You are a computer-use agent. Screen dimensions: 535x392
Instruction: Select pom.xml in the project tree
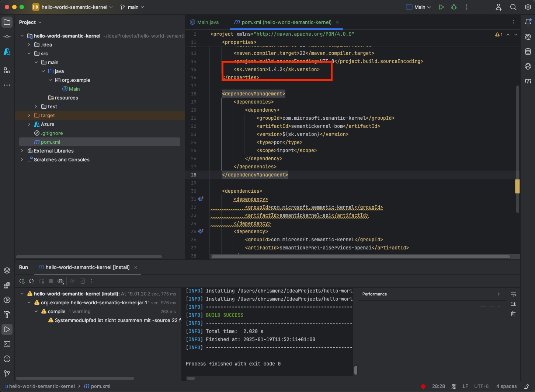(x=100, y=142)
